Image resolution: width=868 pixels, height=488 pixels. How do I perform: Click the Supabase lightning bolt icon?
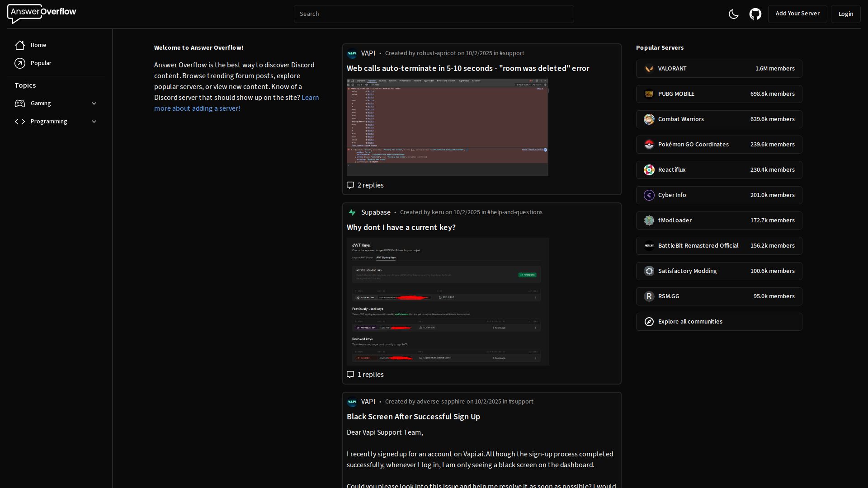[x=352, y=212]
